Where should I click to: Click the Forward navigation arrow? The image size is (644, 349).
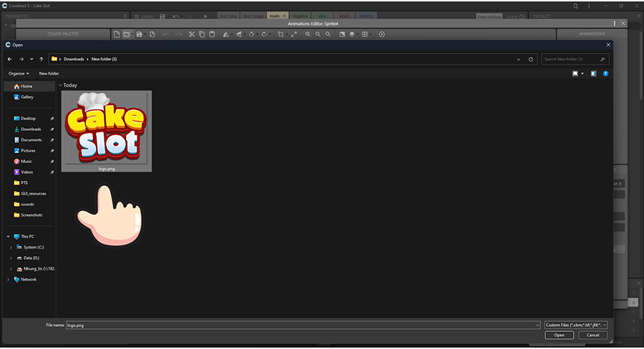21,59
